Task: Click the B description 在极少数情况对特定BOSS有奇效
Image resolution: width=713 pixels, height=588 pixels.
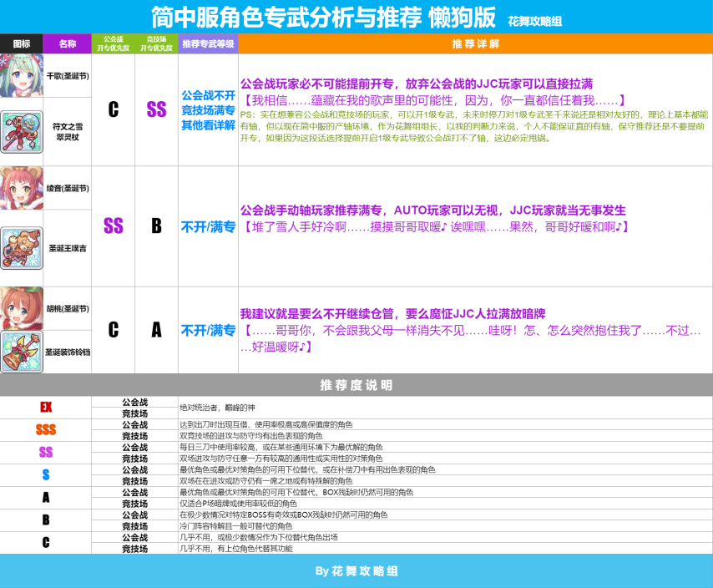Action: pyautogui.click(x=284, y=514)
